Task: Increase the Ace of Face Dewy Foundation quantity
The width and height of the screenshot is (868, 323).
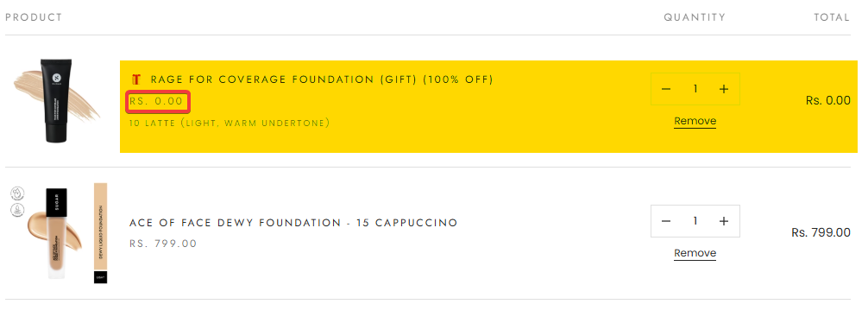Action: [x=724, y=221]
